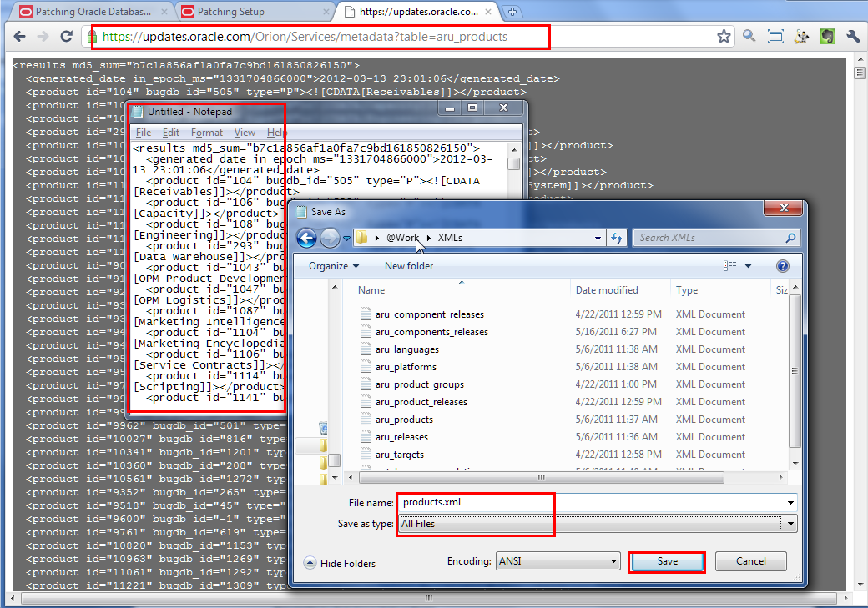868x608 pixels.
Task: Close the Save As dialog
Action: pos(784,208)
